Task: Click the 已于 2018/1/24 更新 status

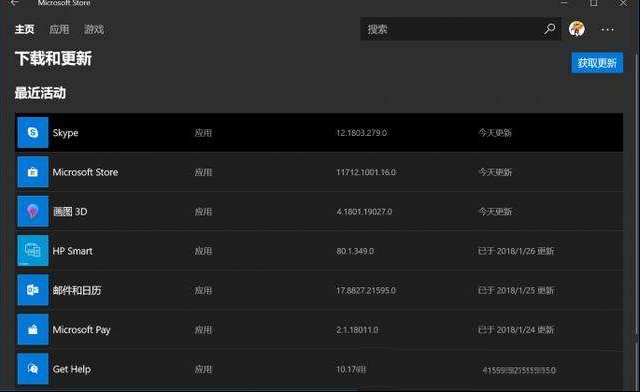Action: [x=516, y=330]
